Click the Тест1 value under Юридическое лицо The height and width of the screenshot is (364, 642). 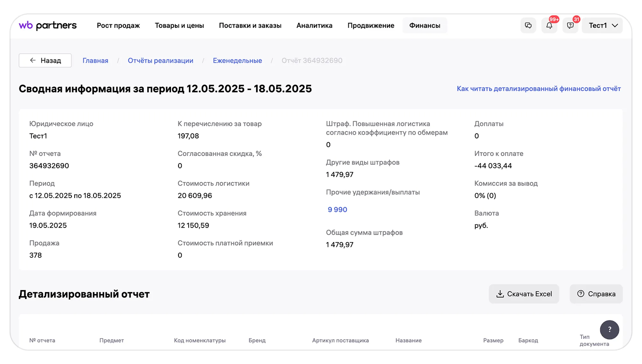[38, 136]
